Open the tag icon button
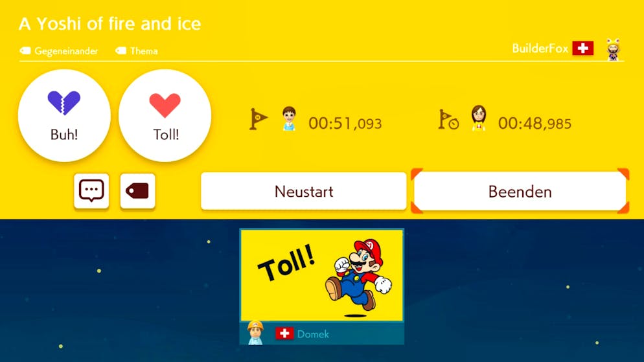The image size is (644, 362). 137,191
